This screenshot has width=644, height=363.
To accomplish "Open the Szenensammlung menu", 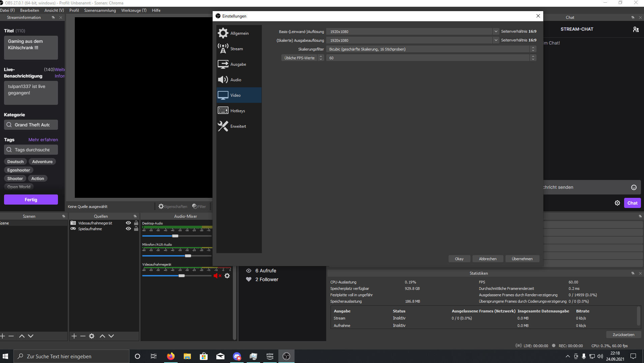I will [x=100, y=10].
